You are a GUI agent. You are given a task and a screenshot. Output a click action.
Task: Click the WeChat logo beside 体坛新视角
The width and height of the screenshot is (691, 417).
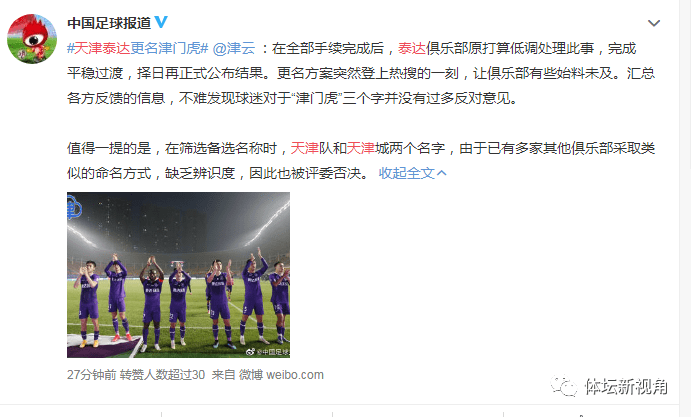pos(564,386)
